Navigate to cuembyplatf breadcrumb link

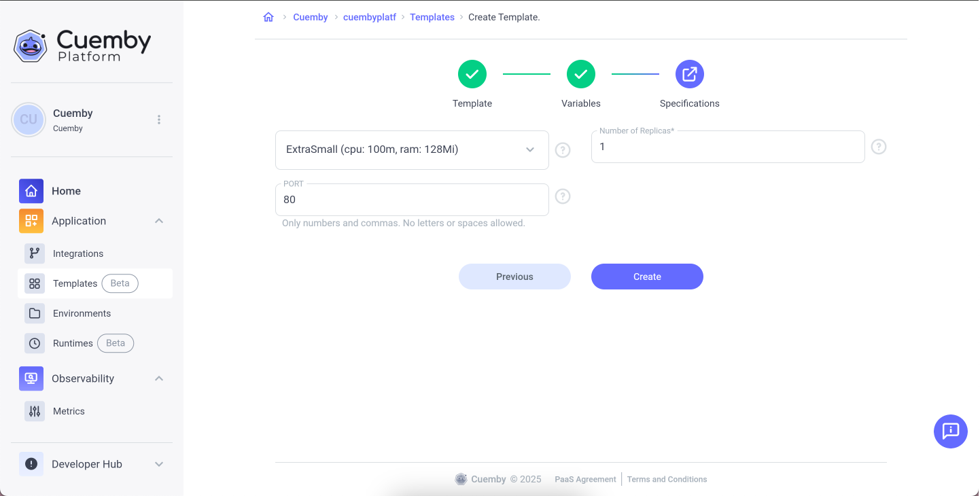[x=370, y=17]
